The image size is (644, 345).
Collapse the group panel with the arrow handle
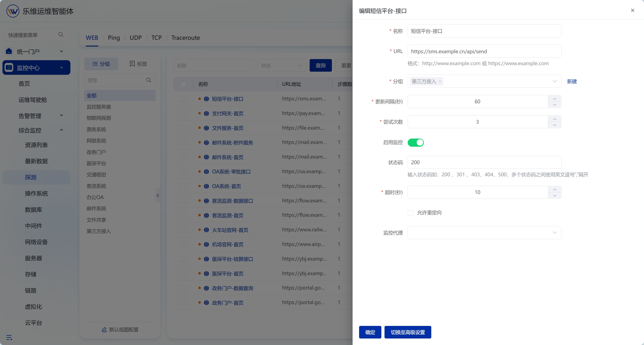point(158,195)
